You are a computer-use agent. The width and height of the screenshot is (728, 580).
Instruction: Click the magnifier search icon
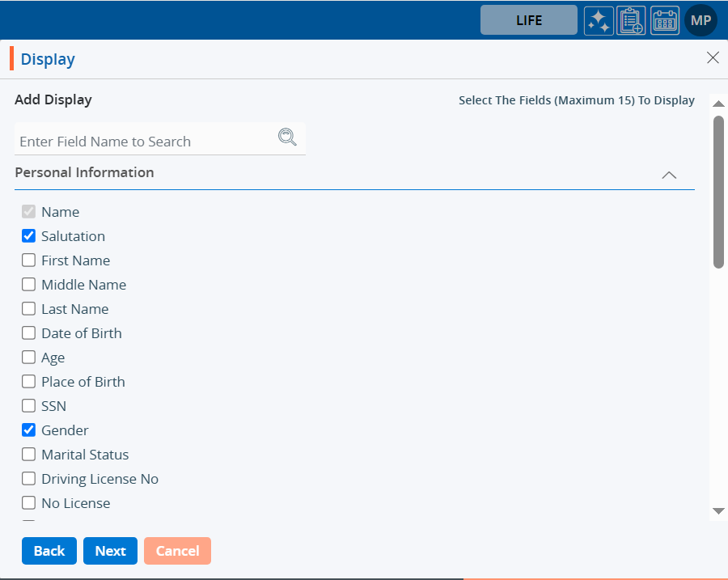click(287, 137)
